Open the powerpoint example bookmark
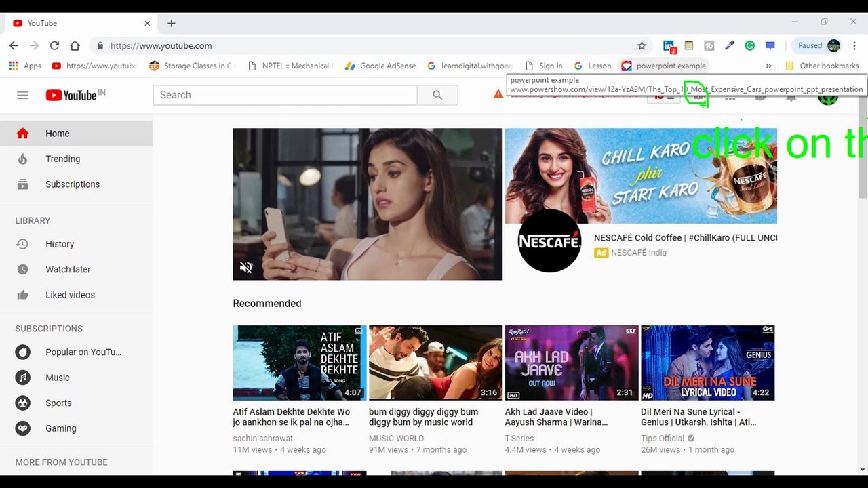868x488 pixels. 664,66
